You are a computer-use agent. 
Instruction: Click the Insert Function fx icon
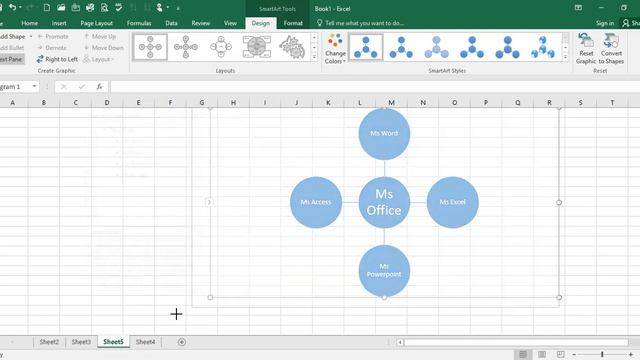tap(99, 87)
